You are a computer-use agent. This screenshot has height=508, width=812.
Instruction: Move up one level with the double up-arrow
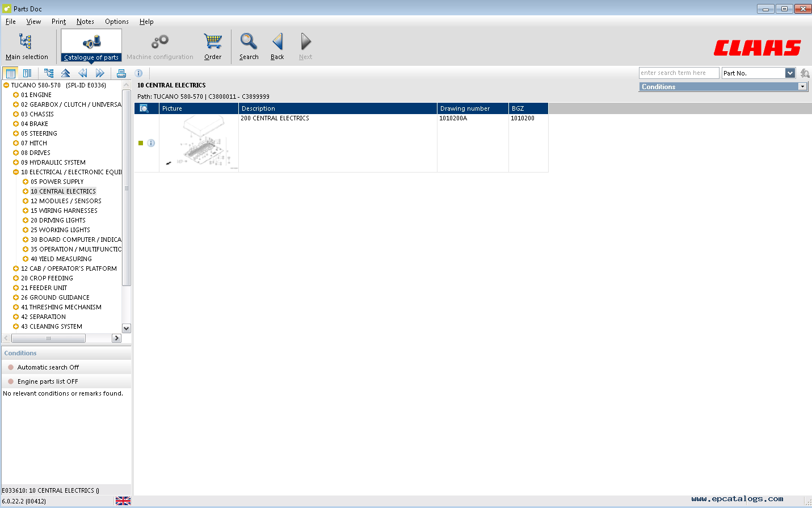pos(66,73)
